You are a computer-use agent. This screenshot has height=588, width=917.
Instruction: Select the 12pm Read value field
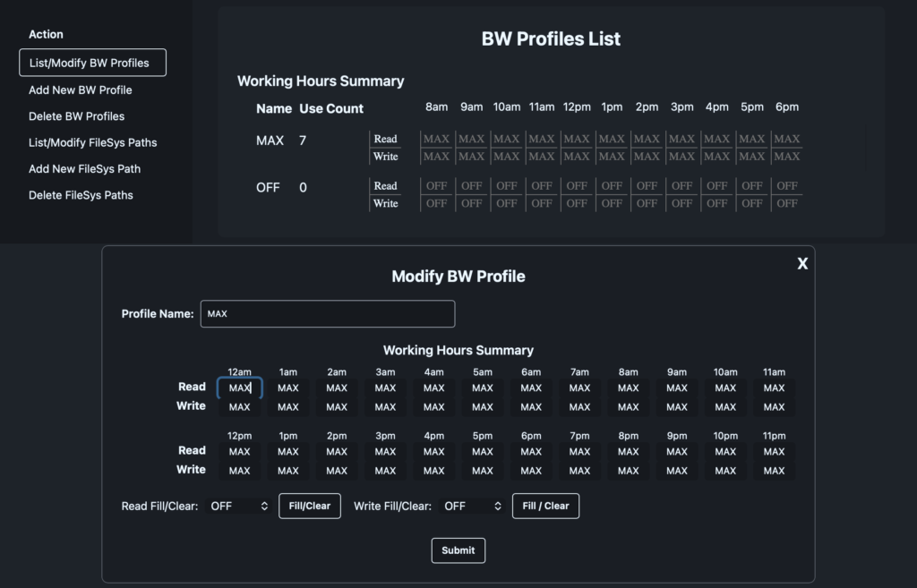click(239, 452)
